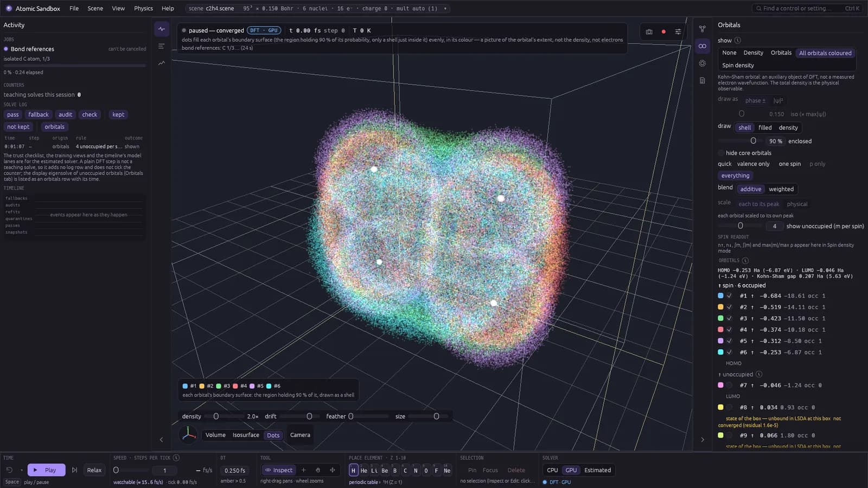Collapse the right panel with chevron
Screen dimensions: 868x488
point(703,440)
